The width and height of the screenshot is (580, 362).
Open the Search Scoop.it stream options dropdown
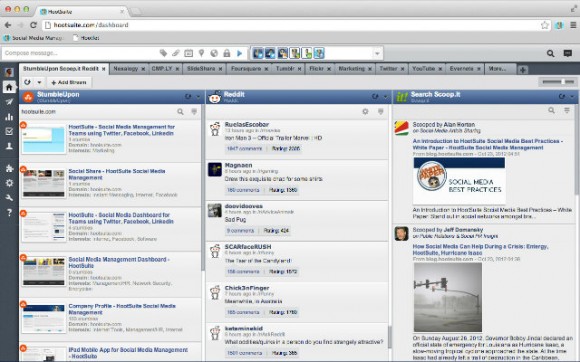[x=572, y=97]
